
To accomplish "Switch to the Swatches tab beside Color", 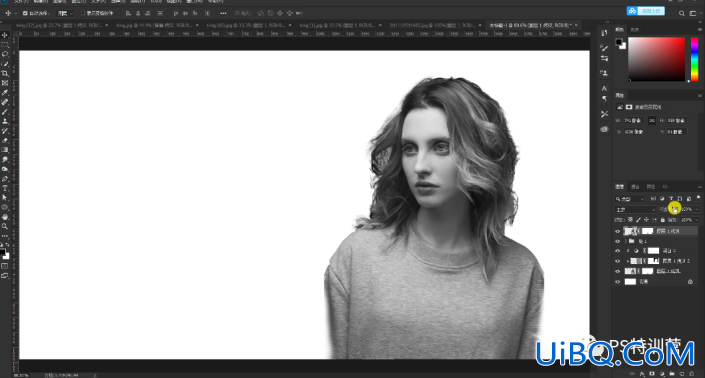I will coord(635,29).
